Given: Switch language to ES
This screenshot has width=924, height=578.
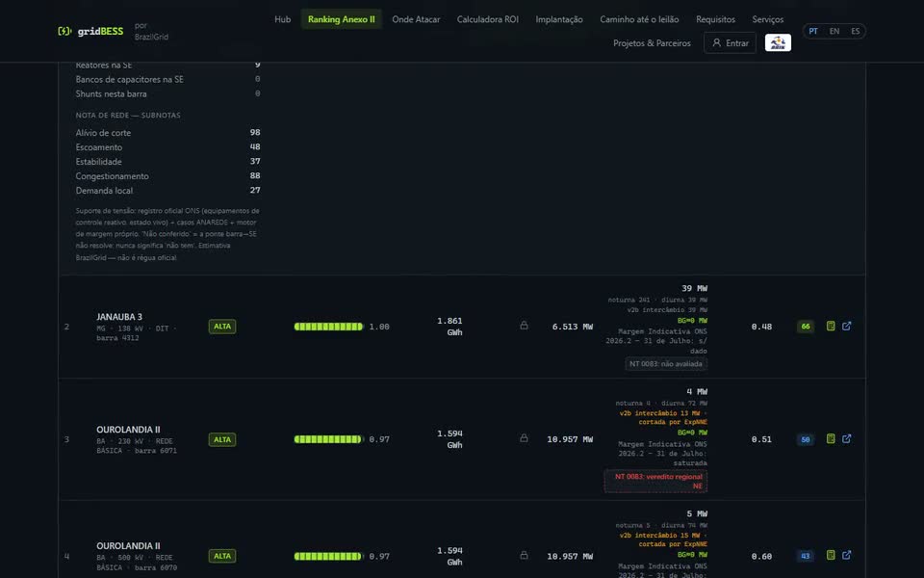Looking at the screenshot, I should pyautogui.click(x=855, y=31).
